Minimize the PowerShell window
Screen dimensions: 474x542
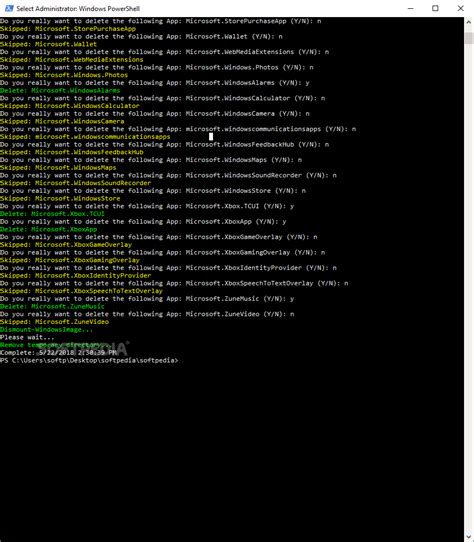(x=411, y=8)
